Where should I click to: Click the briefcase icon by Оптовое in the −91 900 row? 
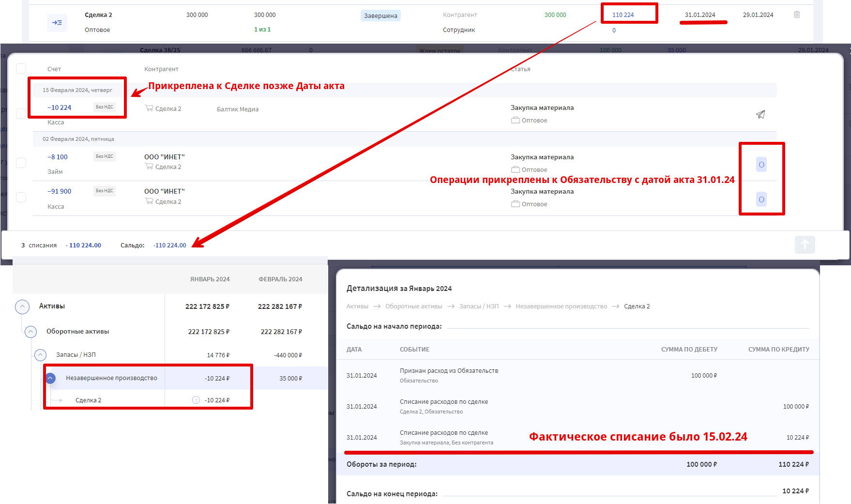(x=516, y=204)
